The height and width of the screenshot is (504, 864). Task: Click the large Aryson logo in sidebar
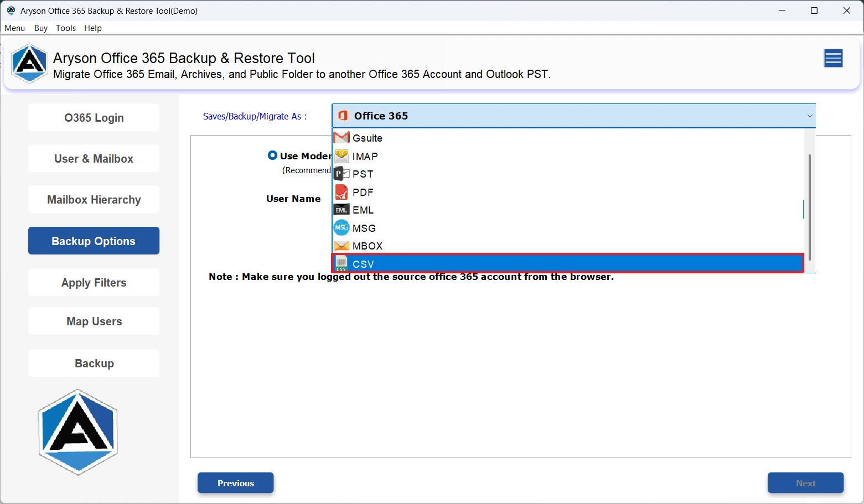click(77, 432)
